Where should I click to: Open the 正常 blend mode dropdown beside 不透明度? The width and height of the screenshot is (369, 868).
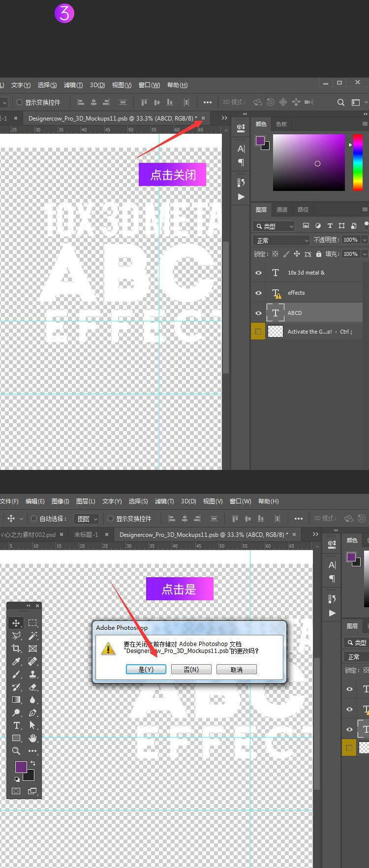pos(281,240)
